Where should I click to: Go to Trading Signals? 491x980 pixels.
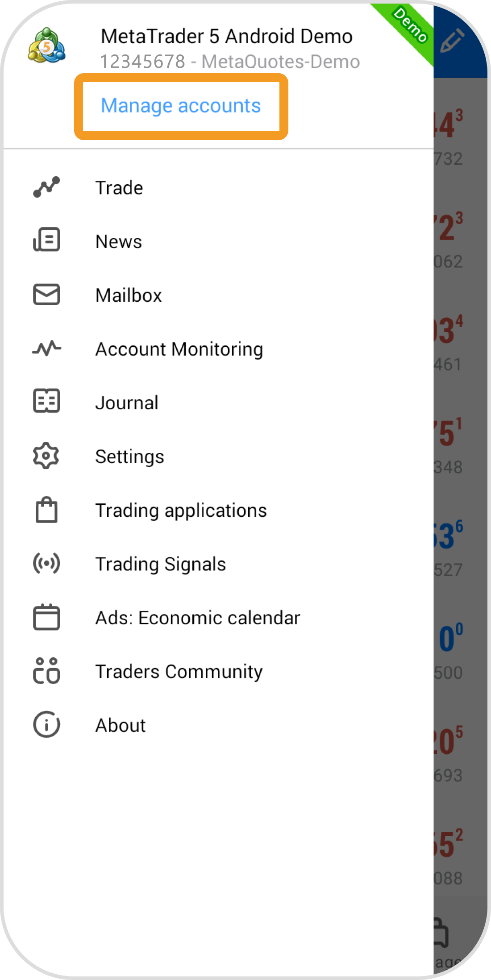point(161,564)
